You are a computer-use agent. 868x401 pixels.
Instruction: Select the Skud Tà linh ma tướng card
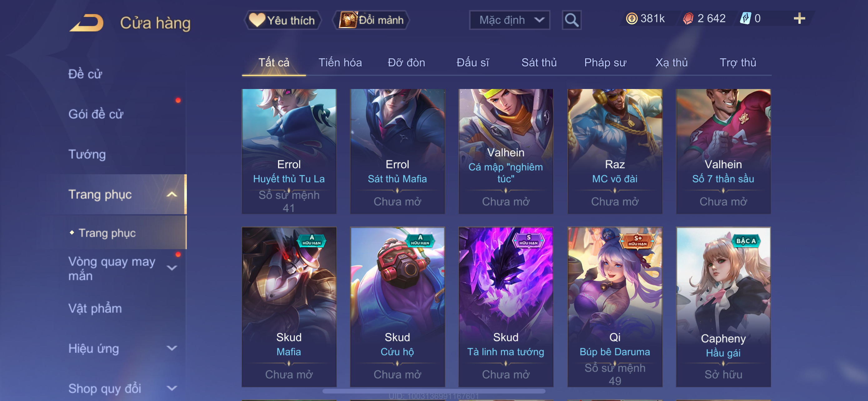coord(506,307)
